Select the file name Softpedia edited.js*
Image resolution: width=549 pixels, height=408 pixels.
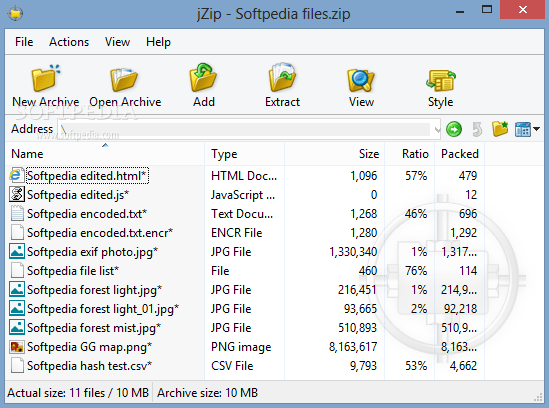[78, 195]
